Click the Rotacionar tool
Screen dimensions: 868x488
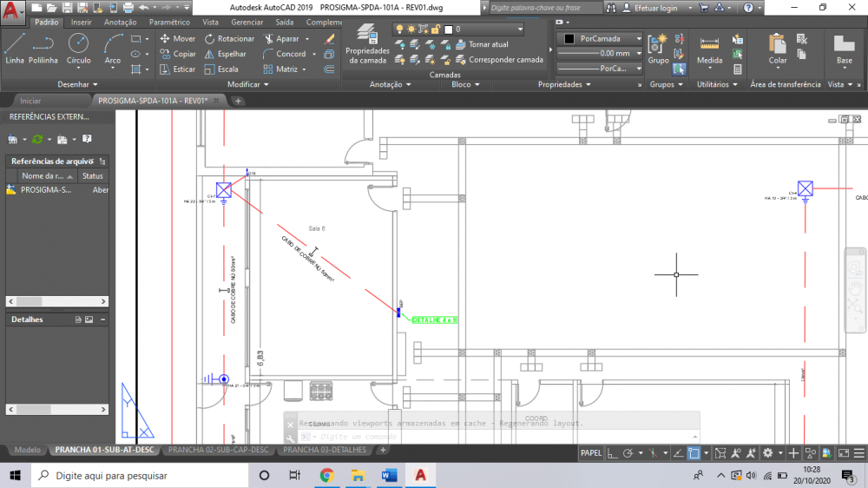pyautogui.click(x=229, y=39)
